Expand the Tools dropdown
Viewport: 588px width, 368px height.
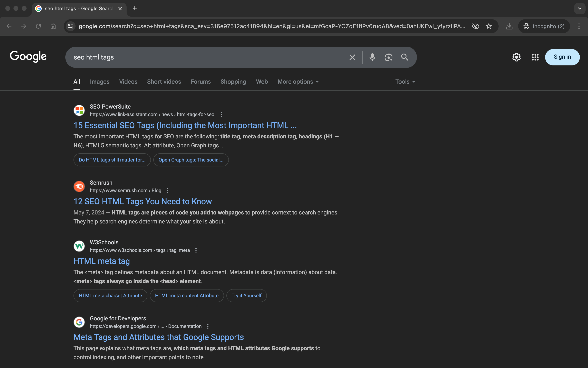tap(405, 82)
